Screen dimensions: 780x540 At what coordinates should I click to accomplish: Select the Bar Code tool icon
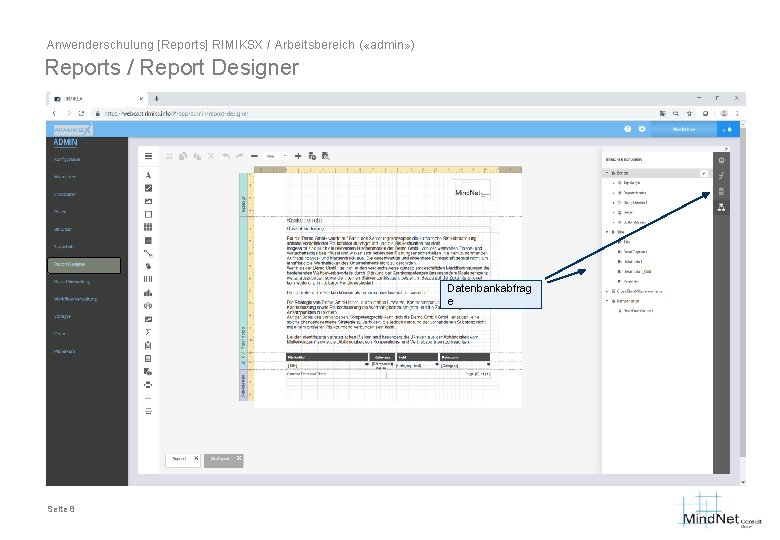(x=148, y=279)
